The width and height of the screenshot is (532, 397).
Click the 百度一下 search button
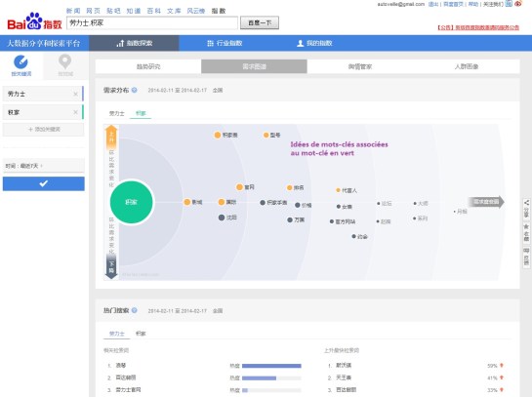pyautogui.click(x=260, y=22)
